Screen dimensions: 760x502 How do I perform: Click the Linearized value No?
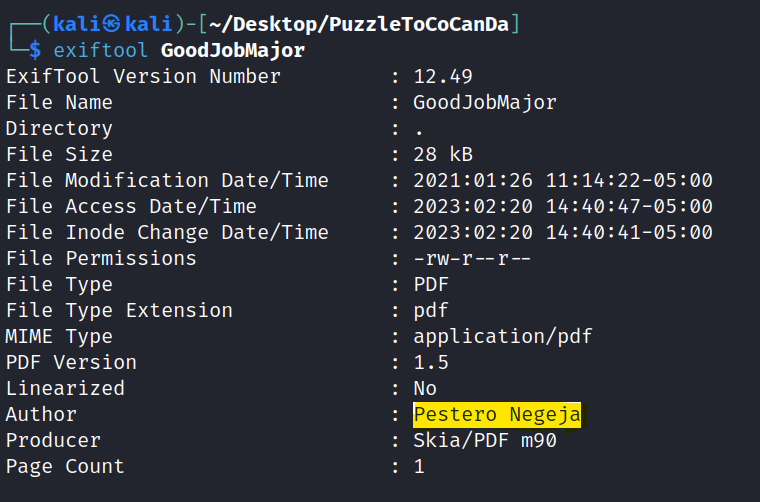[x=425, y=388]
